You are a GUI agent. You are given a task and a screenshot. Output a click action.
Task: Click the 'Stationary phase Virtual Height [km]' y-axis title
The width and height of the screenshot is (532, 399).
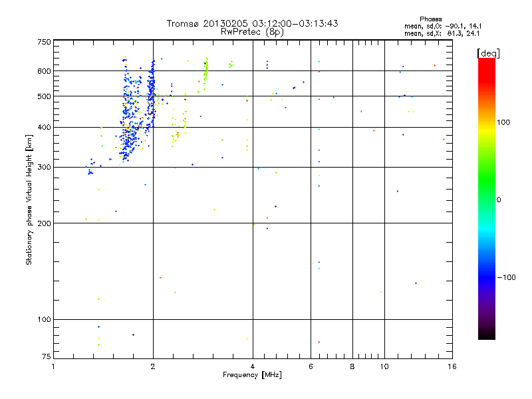29,200
